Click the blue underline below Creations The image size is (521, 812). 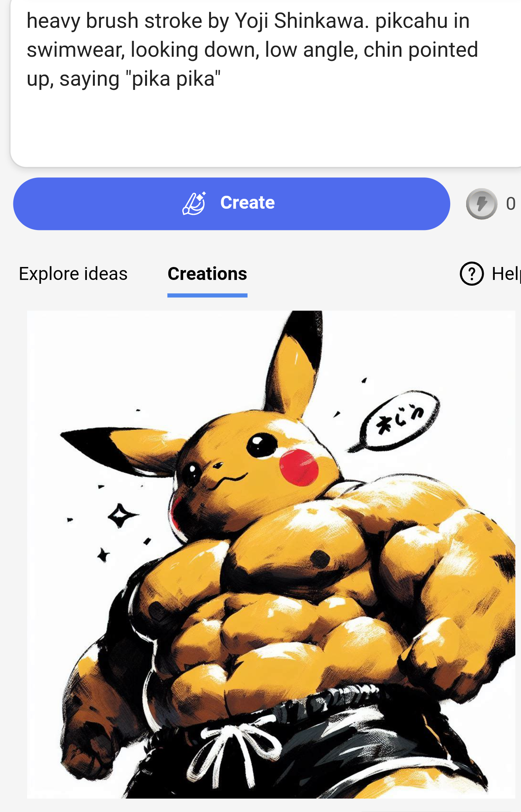[x=207, y=295]
